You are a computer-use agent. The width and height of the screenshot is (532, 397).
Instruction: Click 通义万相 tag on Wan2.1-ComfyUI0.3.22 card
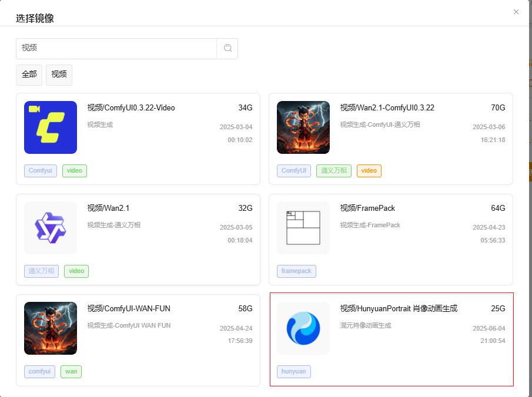coord(334,170)
